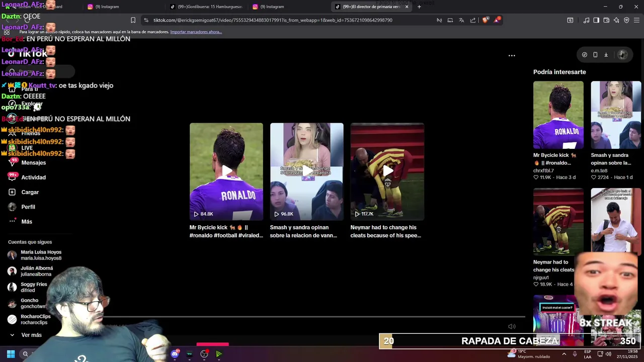
Task: Open a new browser tab
Action: 419,7
